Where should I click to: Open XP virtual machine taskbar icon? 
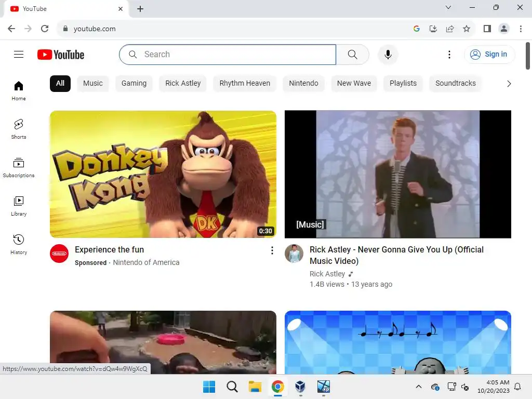(323, 387)
